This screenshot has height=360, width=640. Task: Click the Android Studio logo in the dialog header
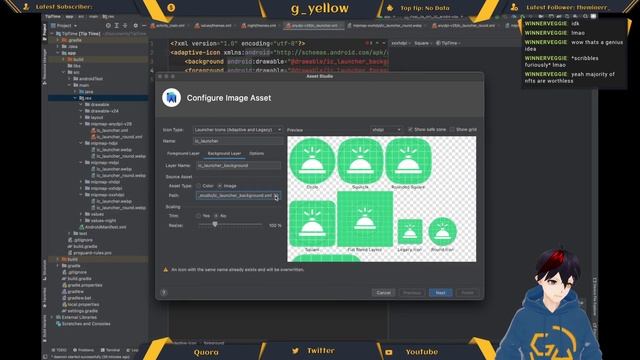click(x=171, y=98)
